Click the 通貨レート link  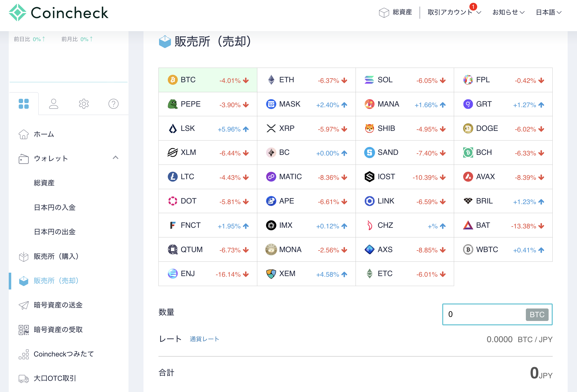point(204,339)
